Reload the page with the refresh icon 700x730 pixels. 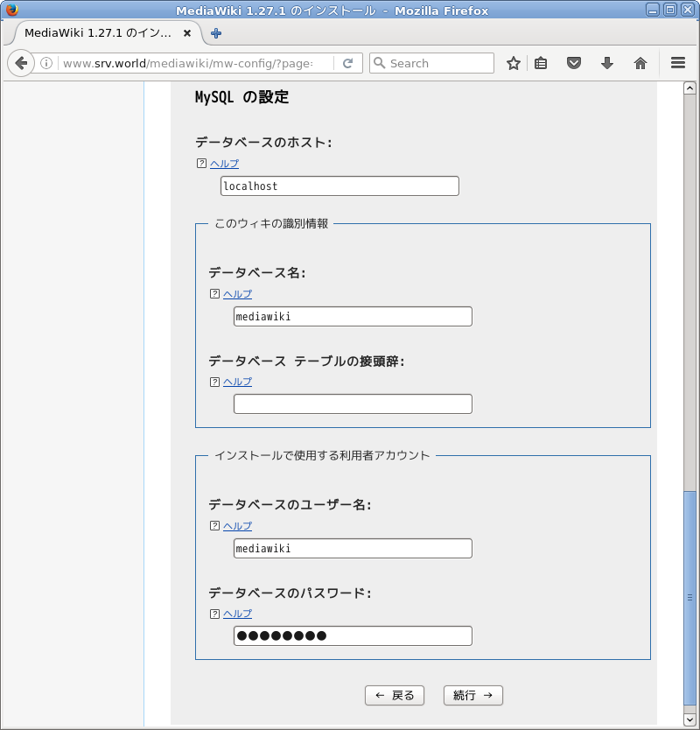[347, 63]
